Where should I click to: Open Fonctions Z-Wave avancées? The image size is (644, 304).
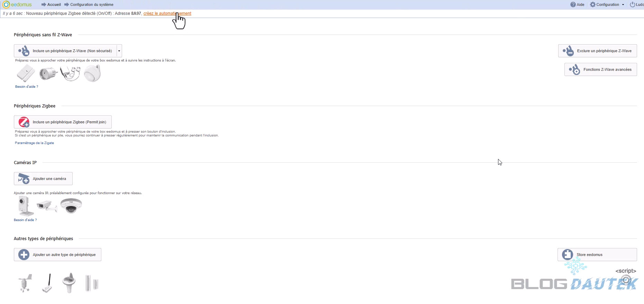600,69
